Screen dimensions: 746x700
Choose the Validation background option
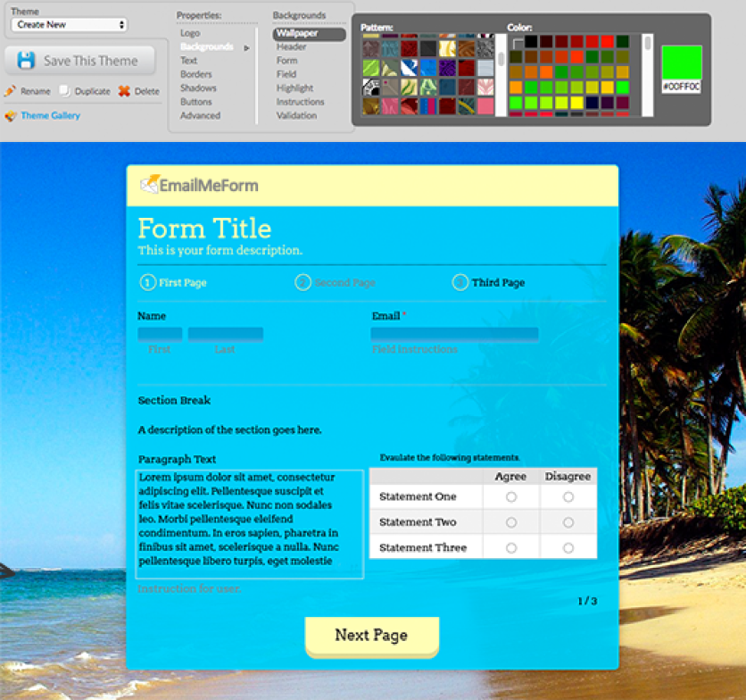click(x=297, y=116)
